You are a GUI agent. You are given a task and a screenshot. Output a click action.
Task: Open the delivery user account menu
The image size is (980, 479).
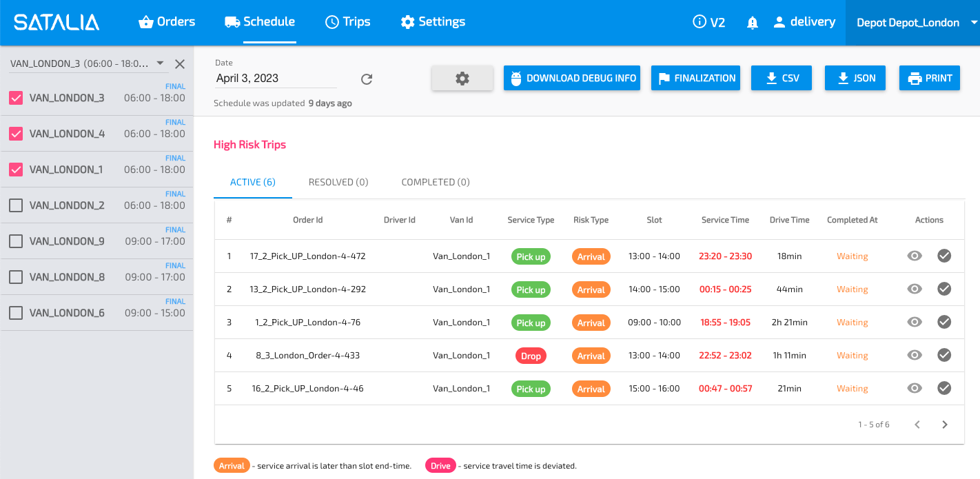click(x=804, y=22)
